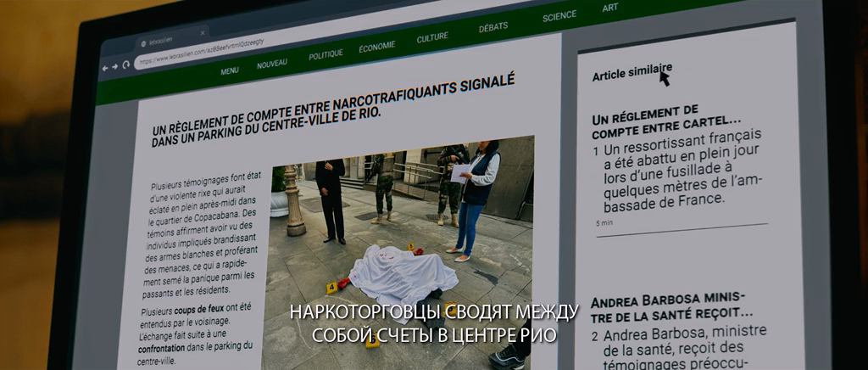The width and height of the screenshot is (868, 370).
Task: Go to the DÉBATS section
Action: click(493, 28)
